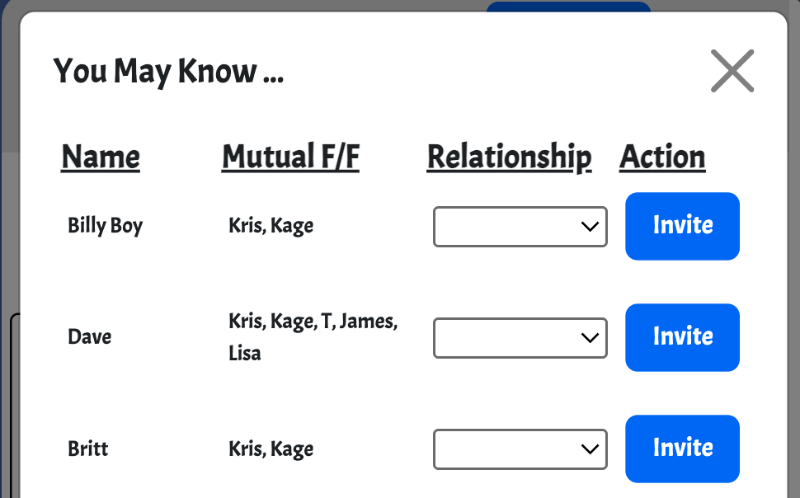The height and width of the screenshot is (498, 800).
Task: Open relationship dropdown for Dave
Action: pos(519,338)
